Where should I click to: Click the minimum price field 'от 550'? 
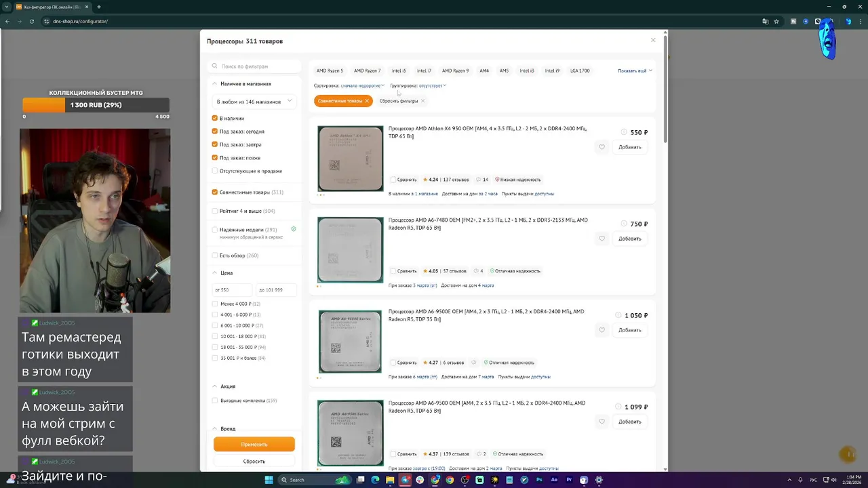pos(232,289)
